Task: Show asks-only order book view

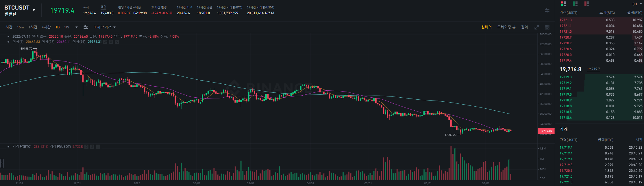Action: (586, 4)
